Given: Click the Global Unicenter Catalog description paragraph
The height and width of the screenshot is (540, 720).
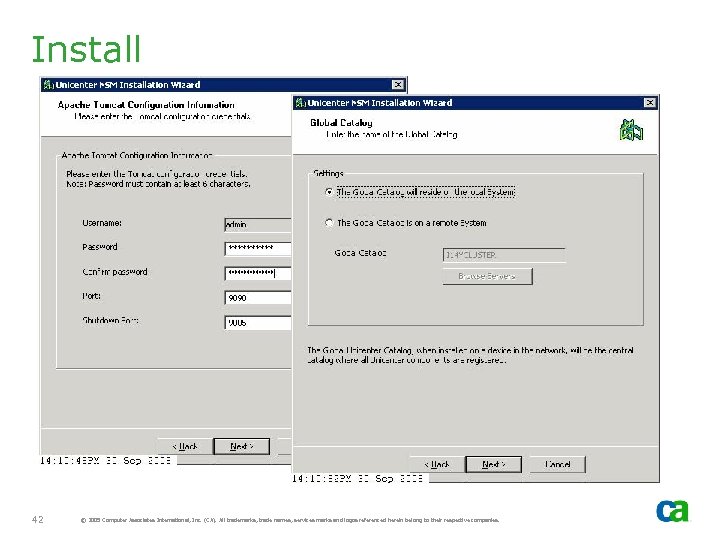Looking at the screenshot, I should pyautogui.click(x=470, y=355).
